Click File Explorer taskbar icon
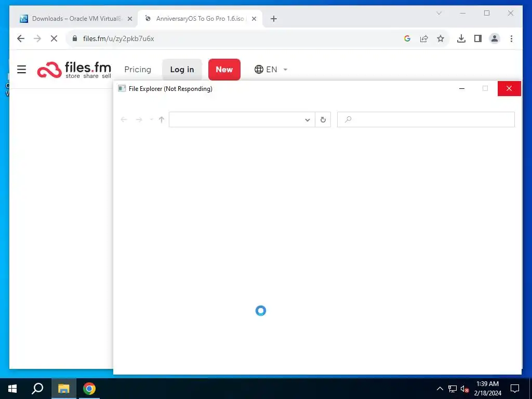532x399 pixels. pyautogui.click(x=63, y=389)
